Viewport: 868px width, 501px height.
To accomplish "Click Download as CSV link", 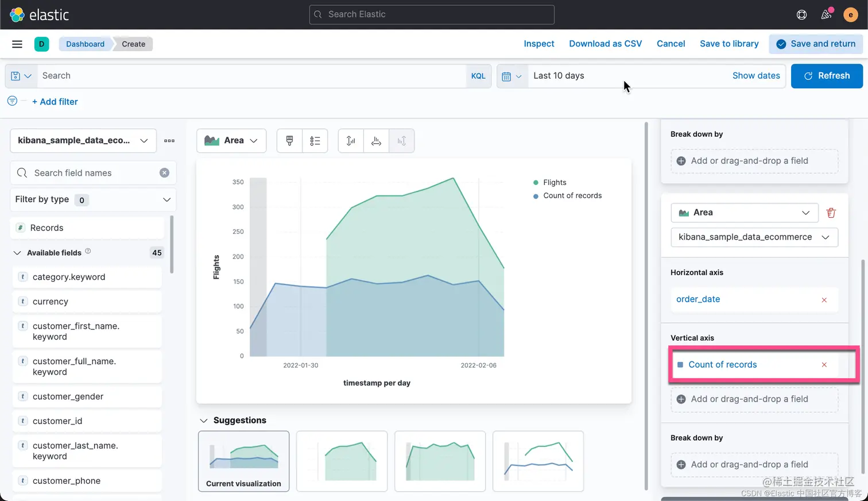I will [606, 44].
